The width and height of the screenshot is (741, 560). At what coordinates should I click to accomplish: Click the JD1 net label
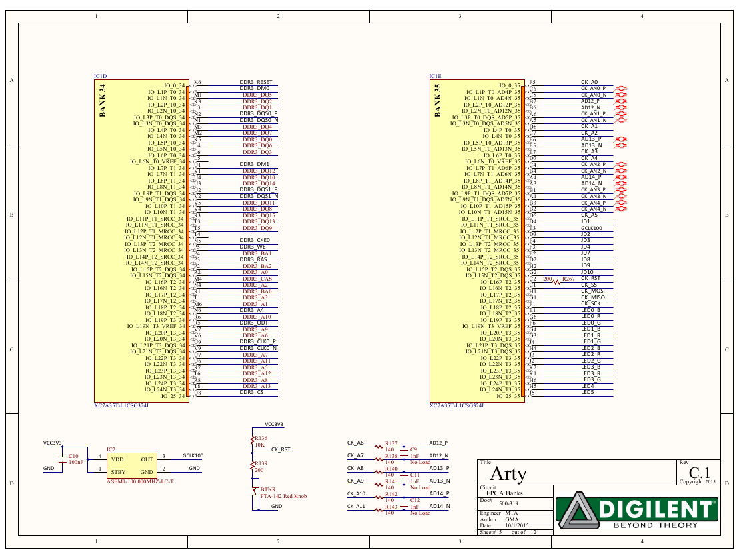(x=586, y=221)
